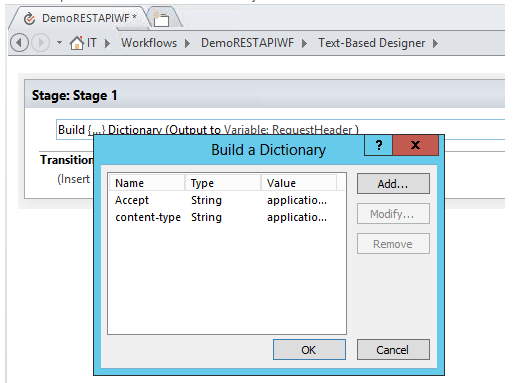The height and width of the screenshot is (383, 517).
Task: Click the forward navigation arrow icon
Action: [41, 43]
